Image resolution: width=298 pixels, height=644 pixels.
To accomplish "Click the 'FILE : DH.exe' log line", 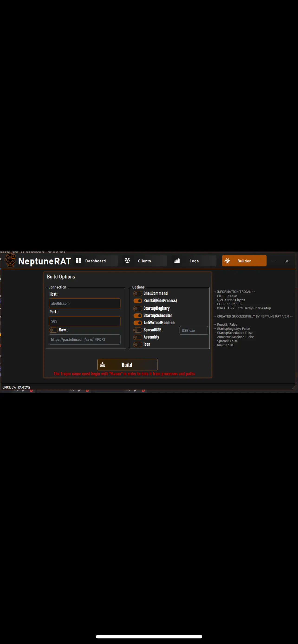I will click(225, 296).
